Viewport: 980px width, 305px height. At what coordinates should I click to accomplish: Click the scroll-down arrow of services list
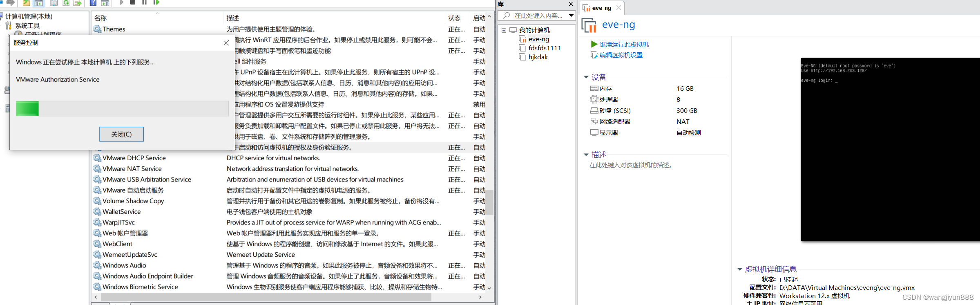pyautogui.click(x=489, y=288)
